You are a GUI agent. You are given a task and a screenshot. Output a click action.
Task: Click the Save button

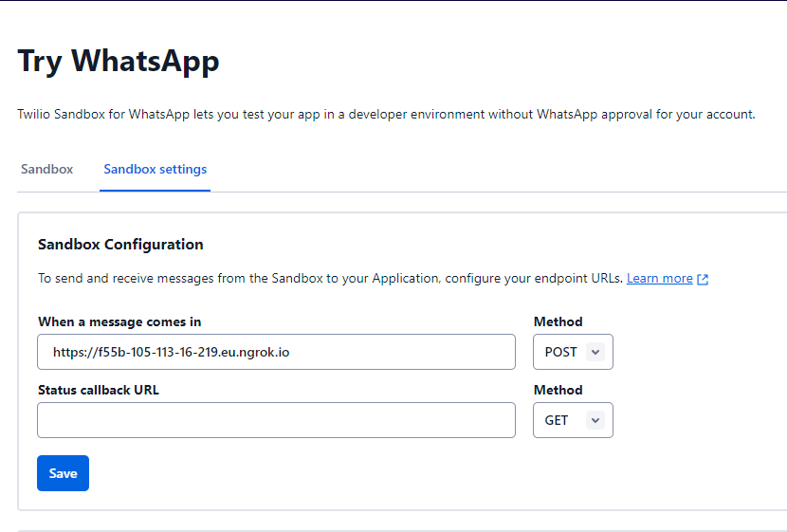(63, 473)
